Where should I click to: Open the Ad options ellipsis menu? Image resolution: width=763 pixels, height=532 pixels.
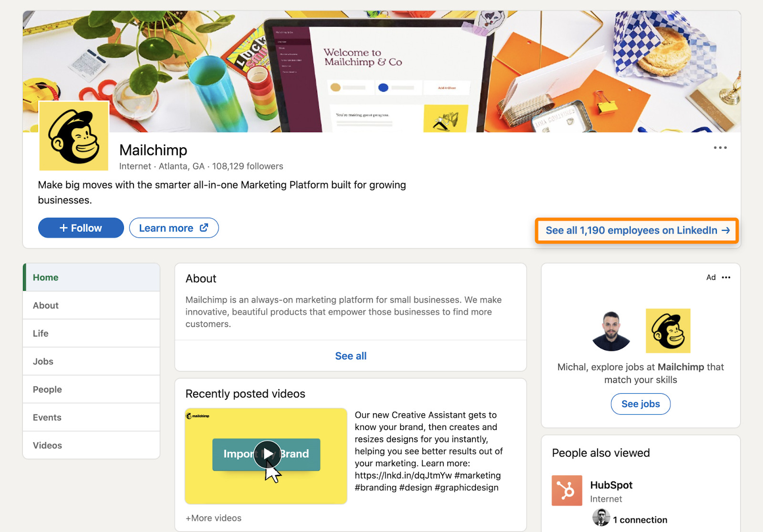coord(726,277)
